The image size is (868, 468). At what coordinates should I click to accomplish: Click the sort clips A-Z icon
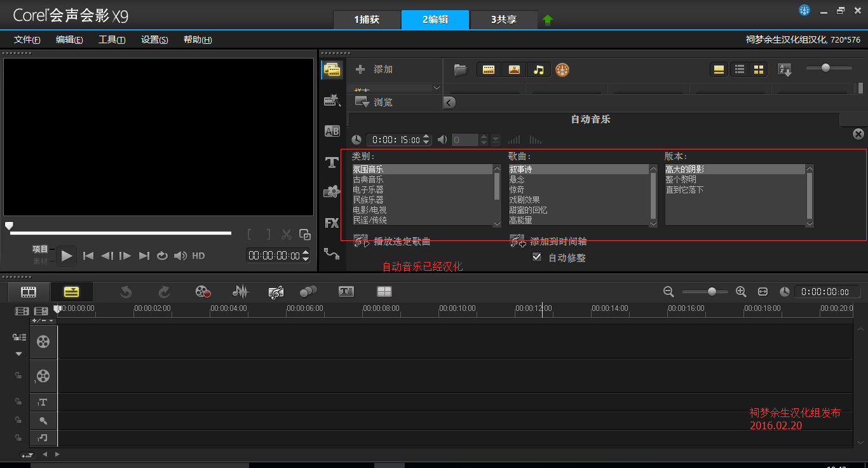click(785, 69)
